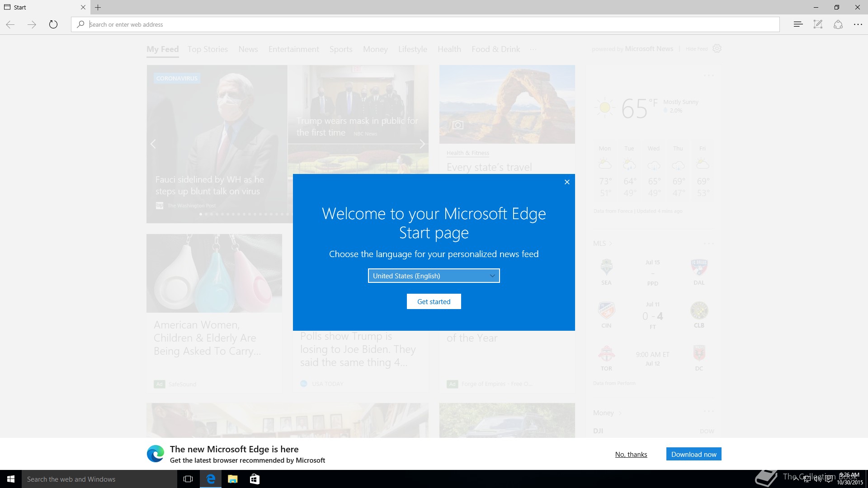The height and width of the screenshot is (488, 868).
Task: Click the Get started button
Action: pyautogui.click(x=434, y=301)
